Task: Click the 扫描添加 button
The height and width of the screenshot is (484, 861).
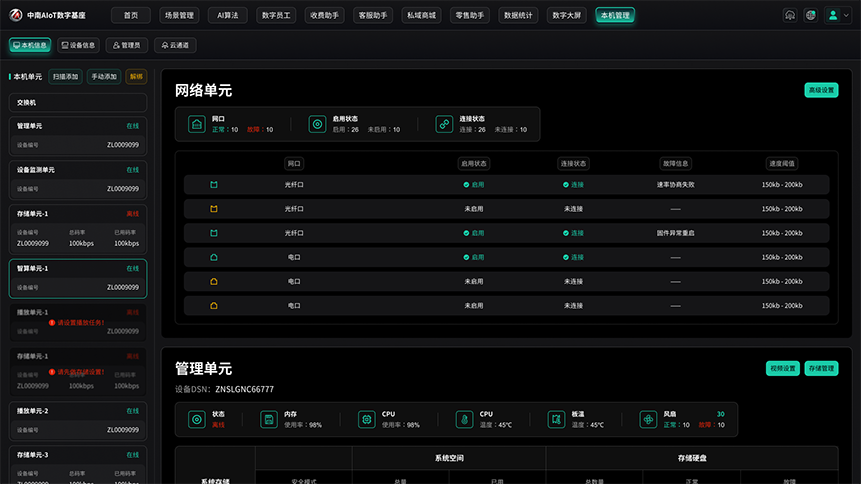Action: tap(65, 77)
